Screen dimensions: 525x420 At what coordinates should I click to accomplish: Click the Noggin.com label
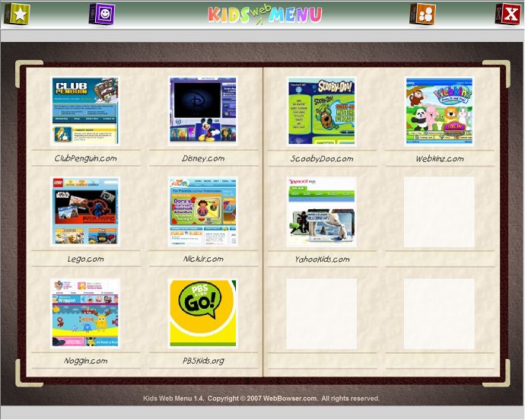[x=86, y=361]
